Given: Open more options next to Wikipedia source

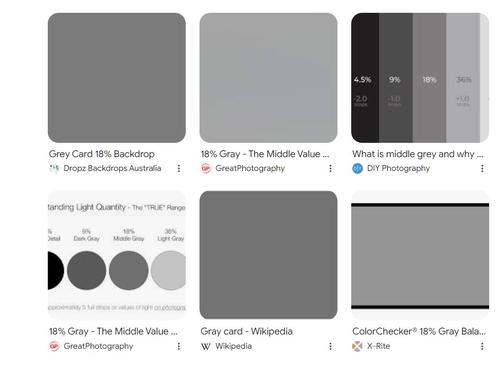Looking at the screenshot, I should click(330, 346).
